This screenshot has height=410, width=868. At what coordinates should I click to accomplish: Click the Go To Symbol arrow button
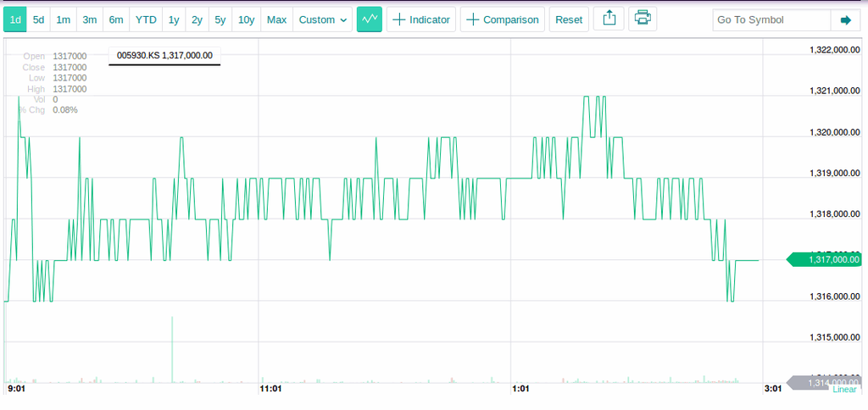[845, 19]
